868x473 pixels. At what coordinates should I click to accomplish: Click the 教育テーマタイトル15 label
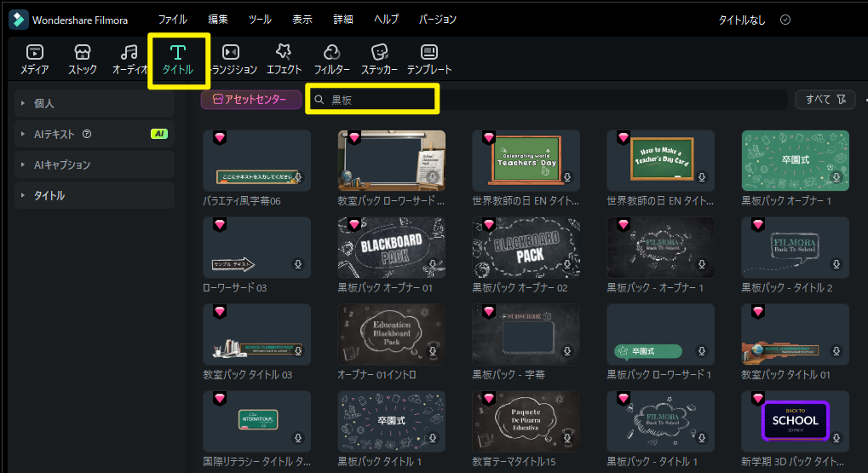pos(514,461)
